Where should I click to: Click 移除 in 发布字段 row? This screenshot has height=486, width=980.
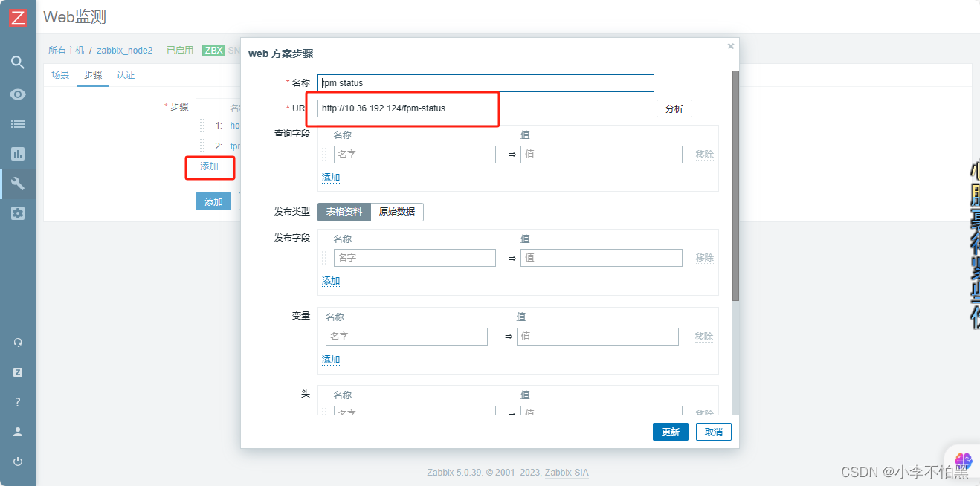coord(704,258)
